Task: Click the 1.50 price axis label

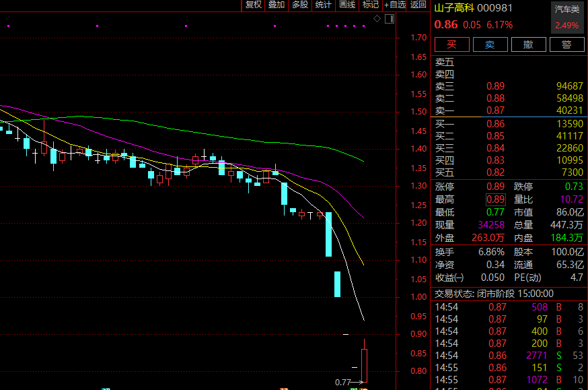Action: pyautogui.click(x=418, y=112)
